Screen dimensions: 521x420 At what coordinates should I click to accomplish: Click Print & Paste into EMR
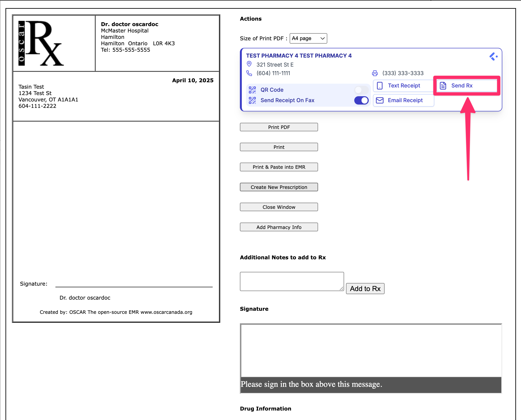(x=278, y=167)
